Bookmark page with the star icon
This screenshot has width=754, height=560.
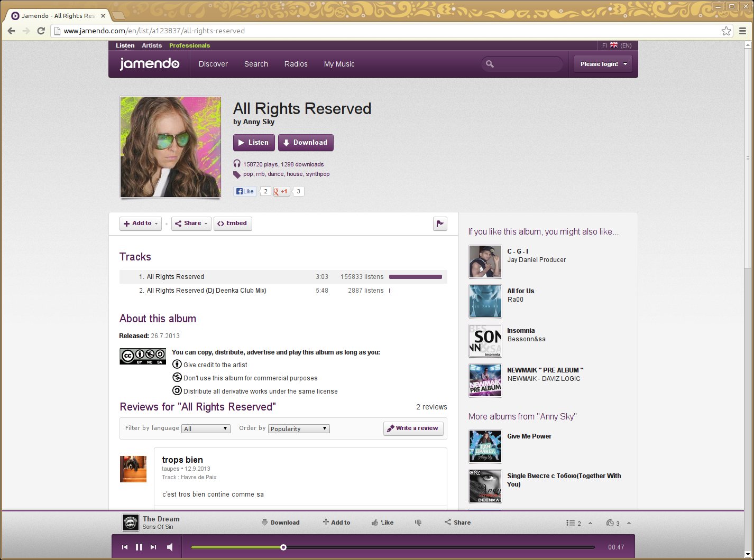(727, 31)
